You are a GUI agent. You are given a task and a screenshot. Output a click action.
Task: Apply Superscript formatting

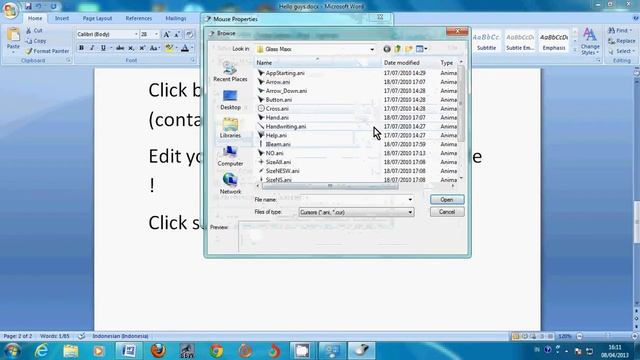pyautogui.click(x=142, y=48)
